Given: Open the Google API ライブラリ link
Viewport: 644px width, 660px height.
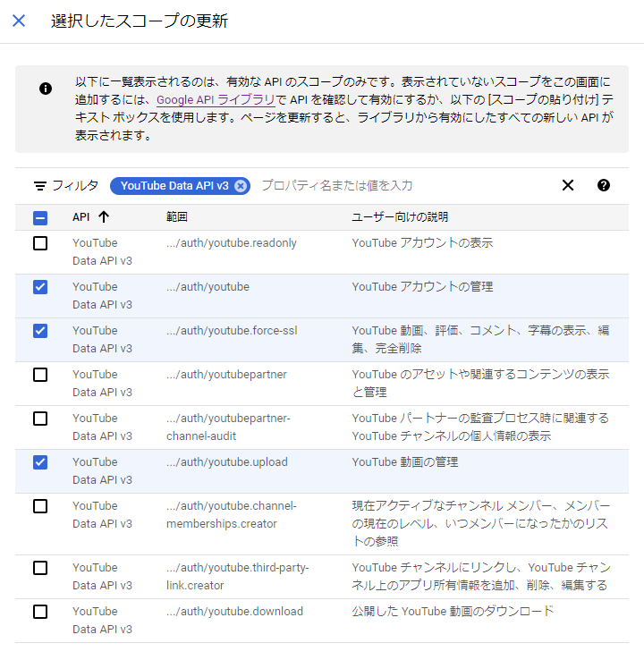Looking at the screenshot, I should (x=216, y=100).
